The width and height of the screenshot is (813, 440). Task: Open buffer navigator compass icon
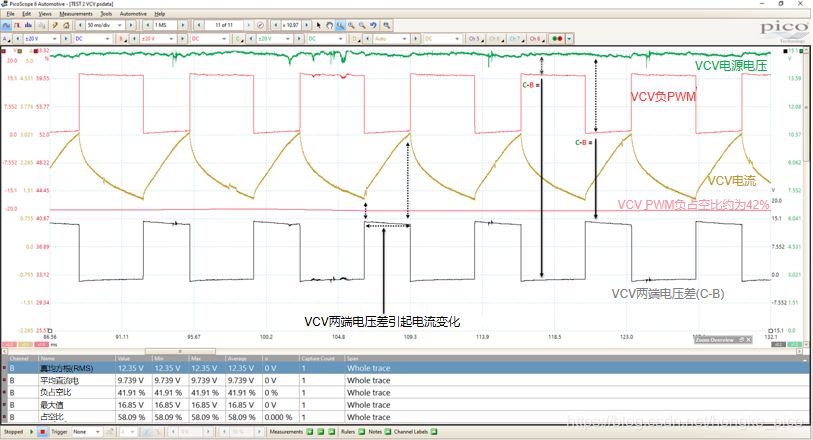(x=260, y=25)
